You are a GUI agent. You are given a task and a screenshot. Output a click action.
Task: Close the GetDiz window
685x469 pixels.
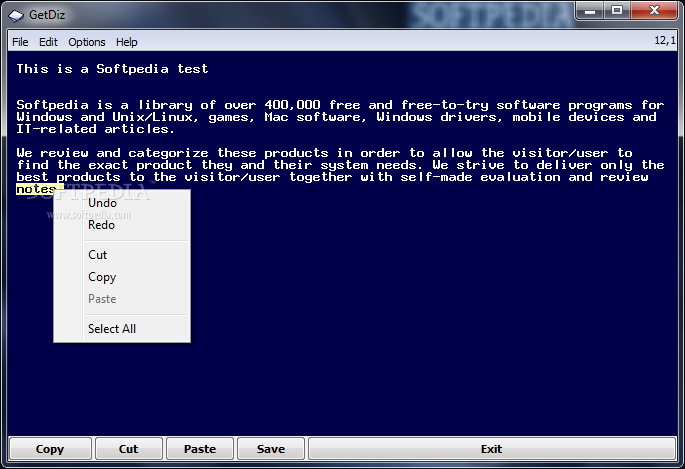point(654,10)
